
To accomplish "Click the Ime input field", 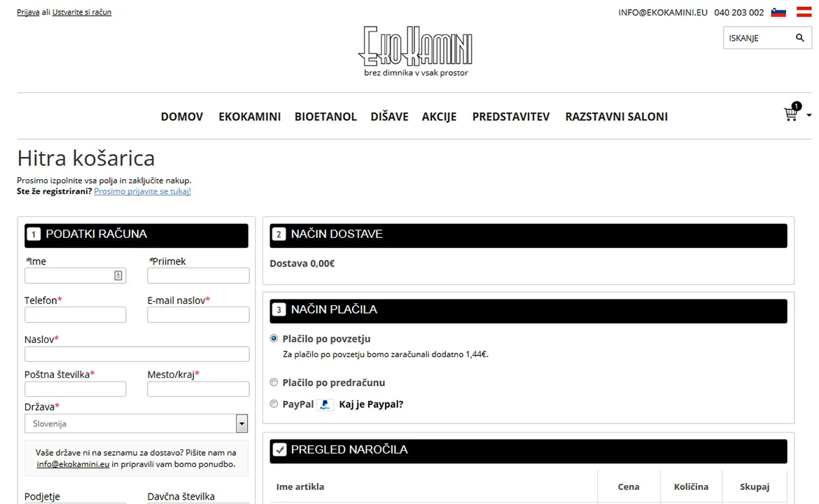I will (x=75, y=275).
